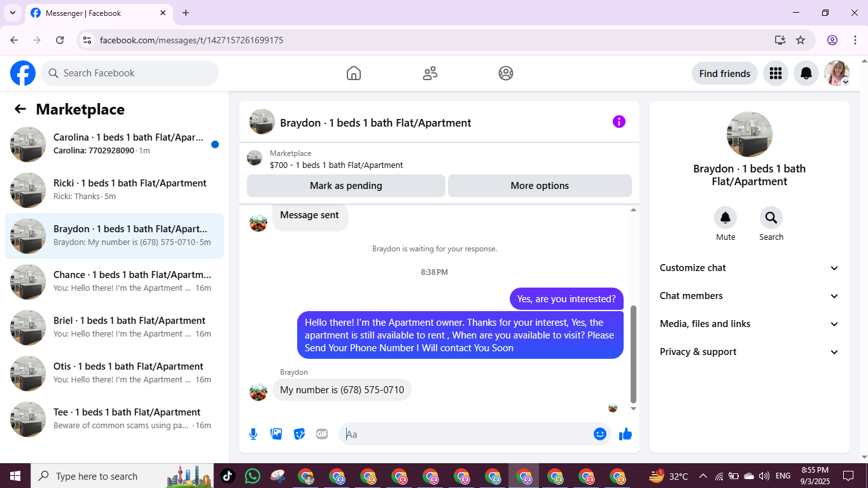Open the GIF picker icon

(322, 434)
